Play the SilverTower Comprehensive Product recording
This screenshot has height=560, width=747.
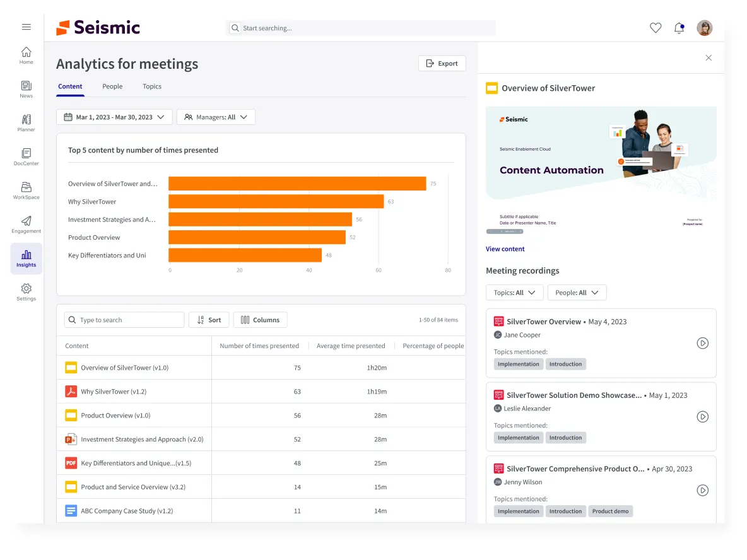coord(703,490)
